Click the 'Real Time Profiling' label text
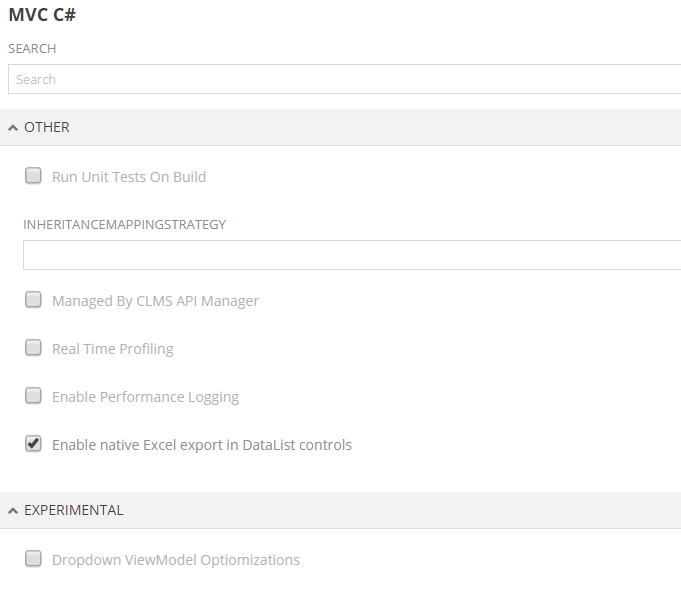Screen dimensions: 681x593 coord(113,349)
